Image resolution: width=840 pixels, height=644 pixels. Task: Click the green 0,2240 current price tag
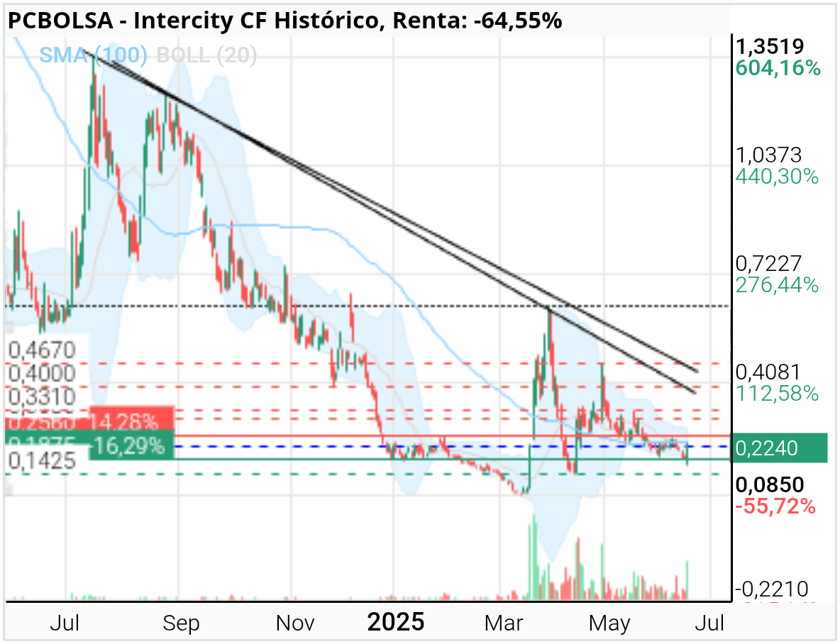pos(780,448)
